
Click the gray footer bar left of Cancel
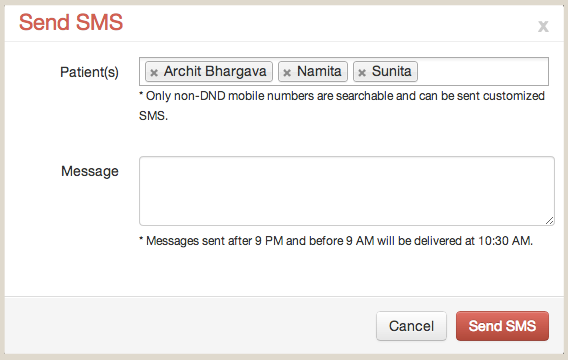188,326
